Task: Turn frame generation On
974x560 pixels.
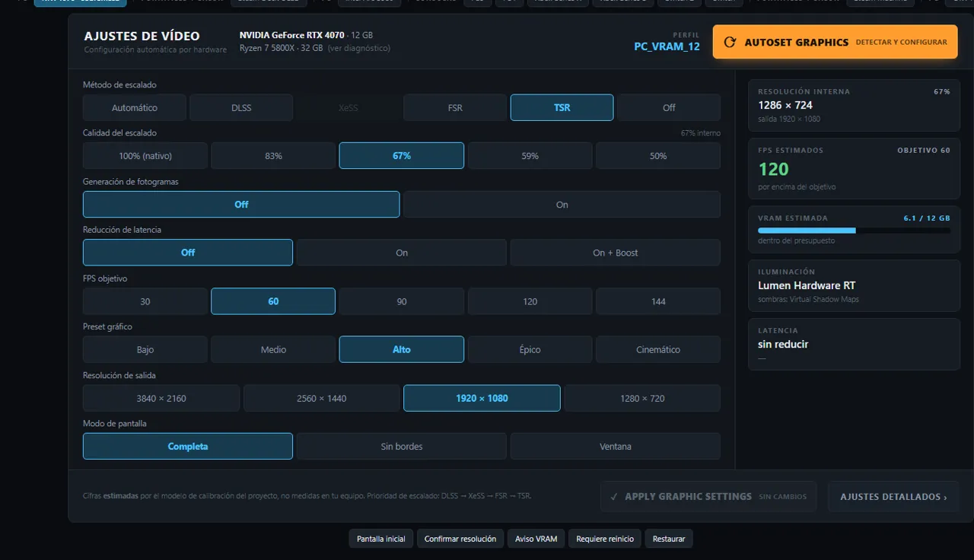Action: (562, 205)
